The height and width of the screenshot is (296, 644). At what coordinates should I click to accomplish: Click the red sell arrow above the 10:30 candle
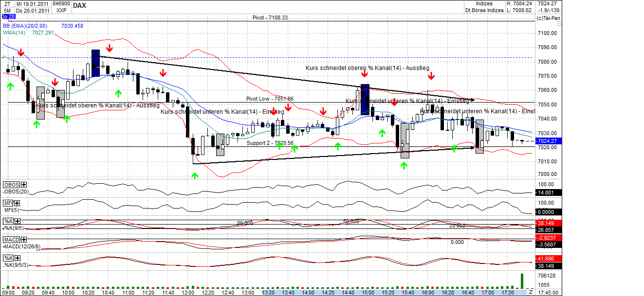(x=110, y=48)
